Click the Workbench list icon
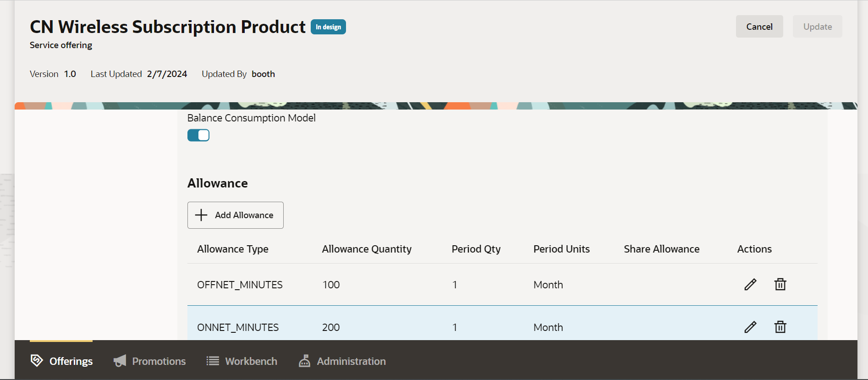 click(x=213, y=361)
